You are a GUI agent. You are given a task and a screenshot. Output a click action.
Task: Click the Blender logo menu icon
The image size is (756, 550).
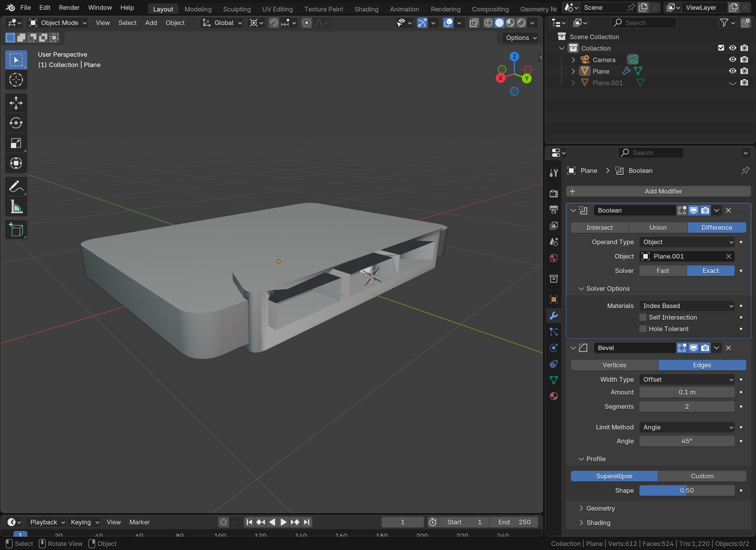(x=10, y=8)
